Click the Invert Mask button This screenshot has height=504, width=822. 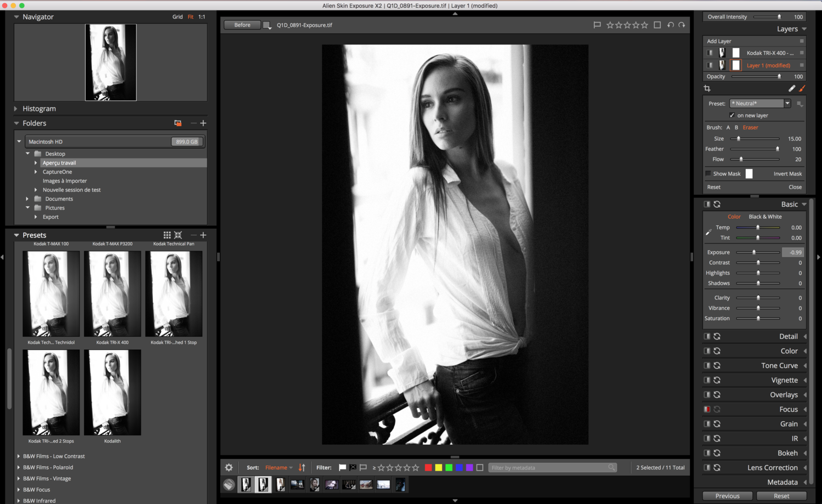787,174
